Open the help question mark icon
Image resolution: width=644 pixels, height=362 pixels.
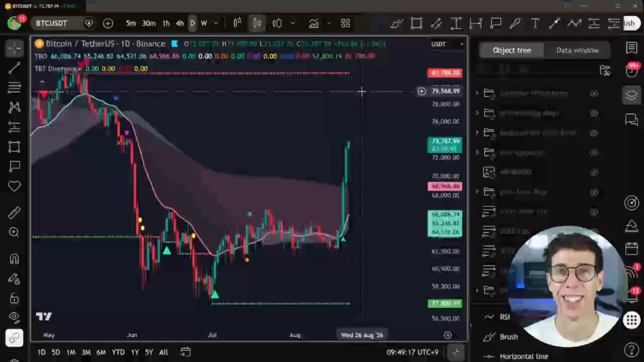pos(632,350)
